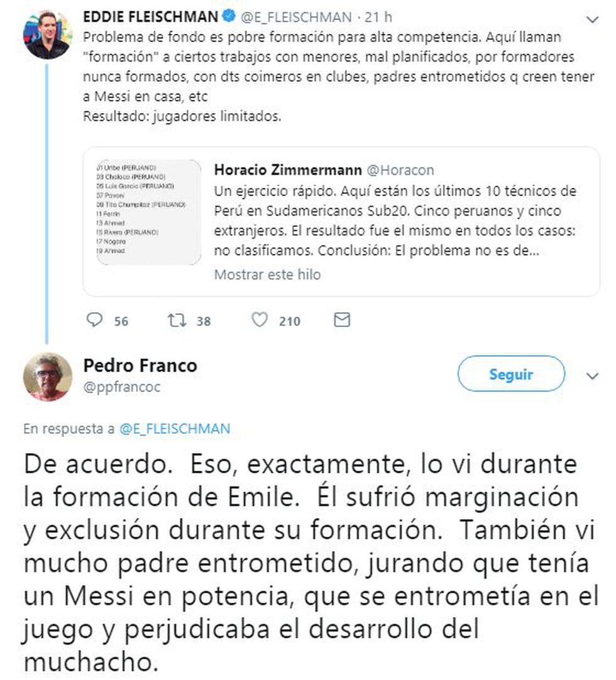Expand Eddie Fleischman tweet options chevron
This screenshot has height=680, width=616.
[591, 20]
